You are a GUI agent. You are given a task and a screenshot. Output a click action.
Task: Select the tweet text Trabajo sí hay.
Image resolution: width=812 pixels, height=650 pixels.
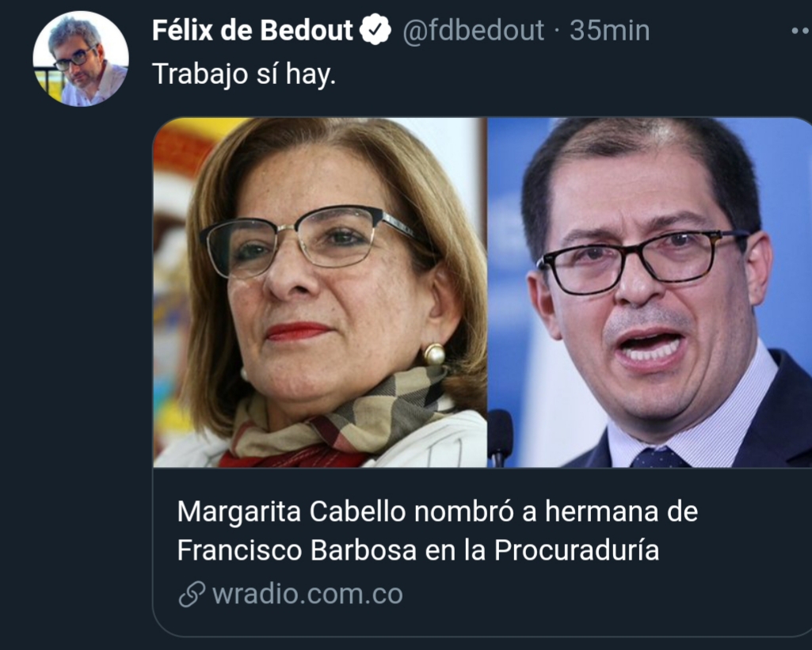(x=244, y=74)
